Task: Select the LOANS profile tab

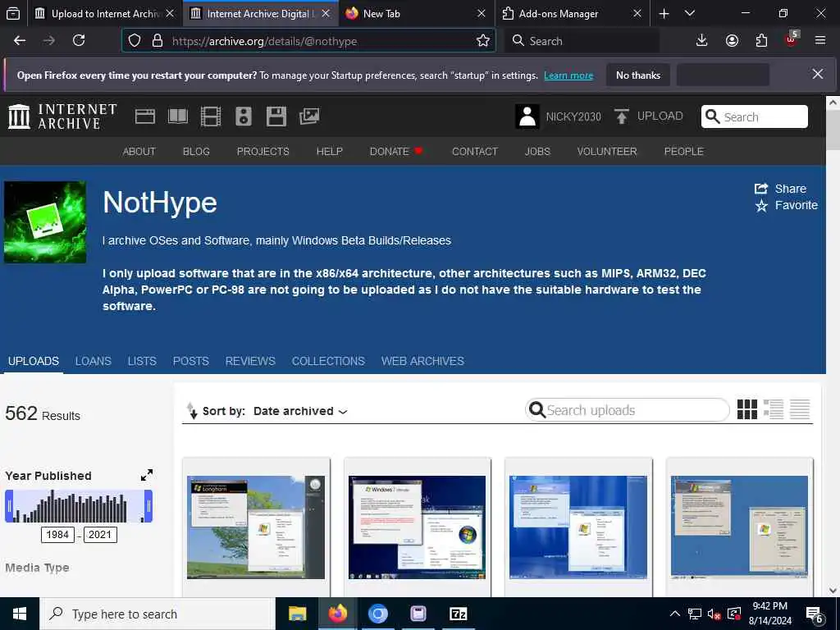Action: (94, 361)
